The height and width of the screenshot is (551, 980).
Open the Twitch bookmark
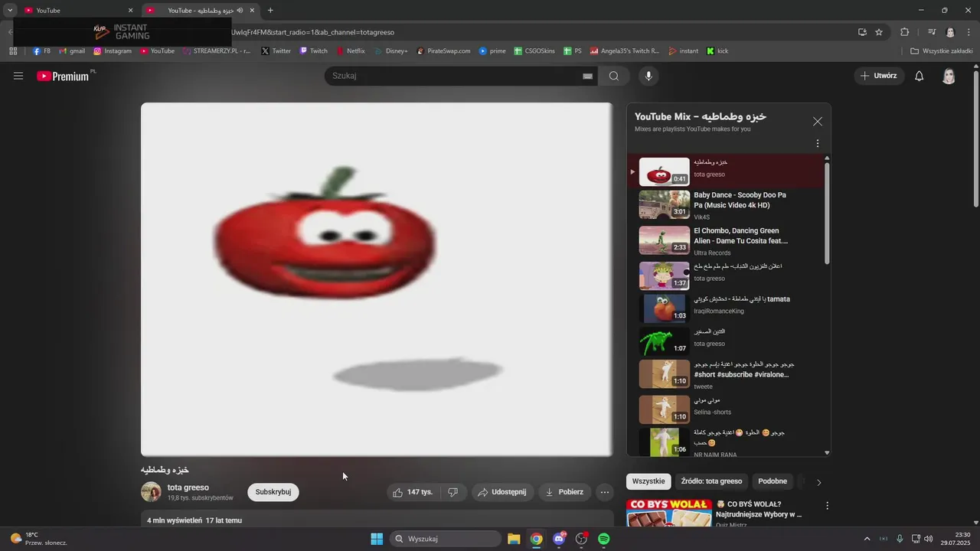click(x=314, y=51)
